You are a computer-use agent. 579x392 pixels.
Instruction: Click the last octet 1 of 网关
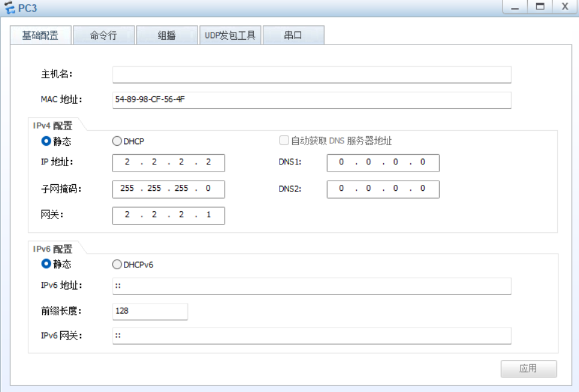coord(208,214)
